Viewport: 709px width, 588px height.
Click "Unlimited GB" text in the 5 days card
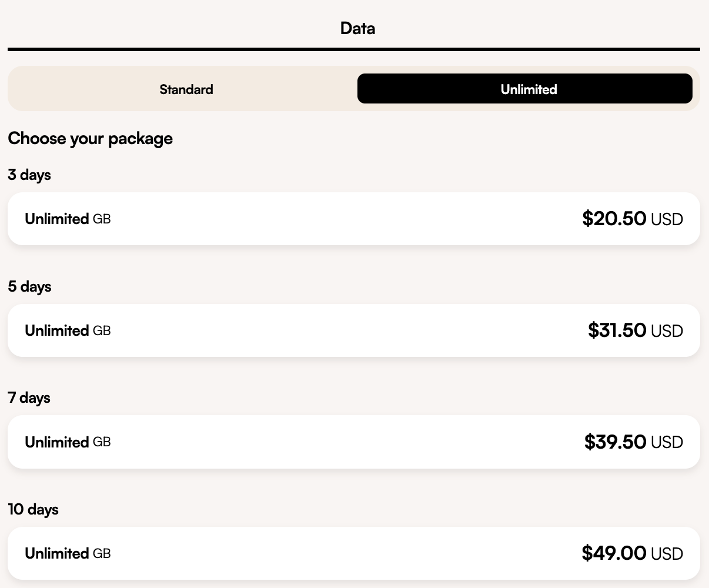(x=68, y=330)
